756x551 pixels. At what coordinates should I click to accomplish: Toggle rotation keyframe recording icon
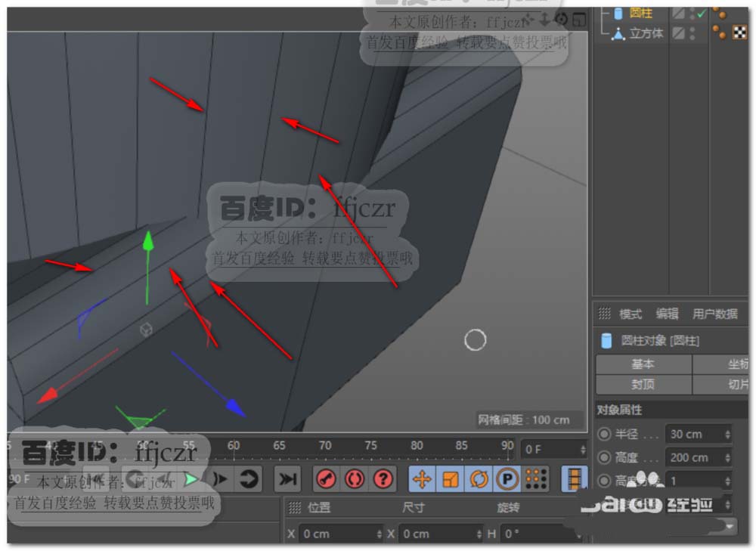[x=479, y=479]
